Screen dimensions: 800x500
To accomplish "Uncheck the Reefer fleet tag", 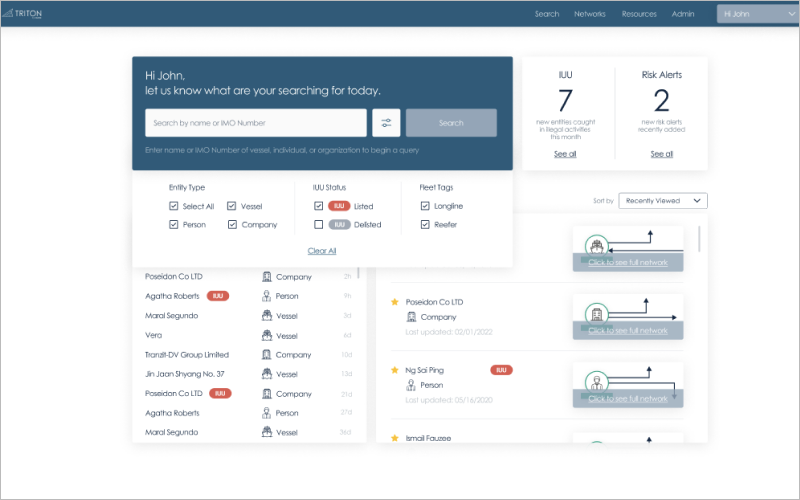I will tap(426, 225).
